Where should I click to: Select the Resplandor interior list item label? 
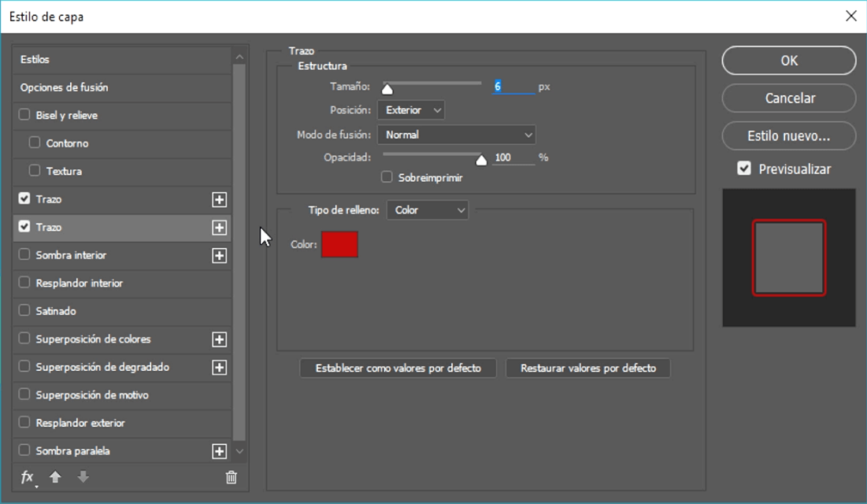79,283
